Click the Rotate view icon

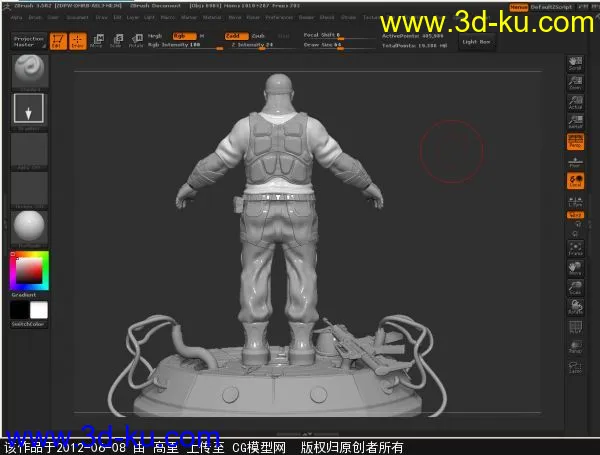tap(575, 308)
